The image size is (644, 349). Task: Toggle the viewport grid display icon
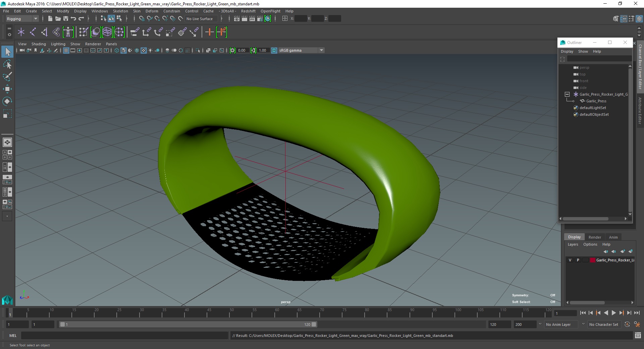point(66,50)
